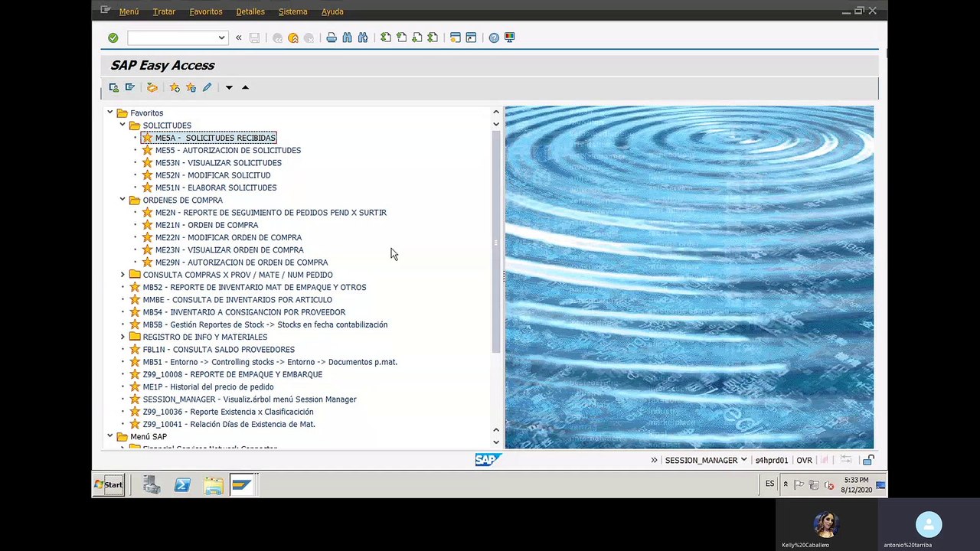980x551 pixels.
Task: Click OVR insert mode indicator
Action: 804,460
